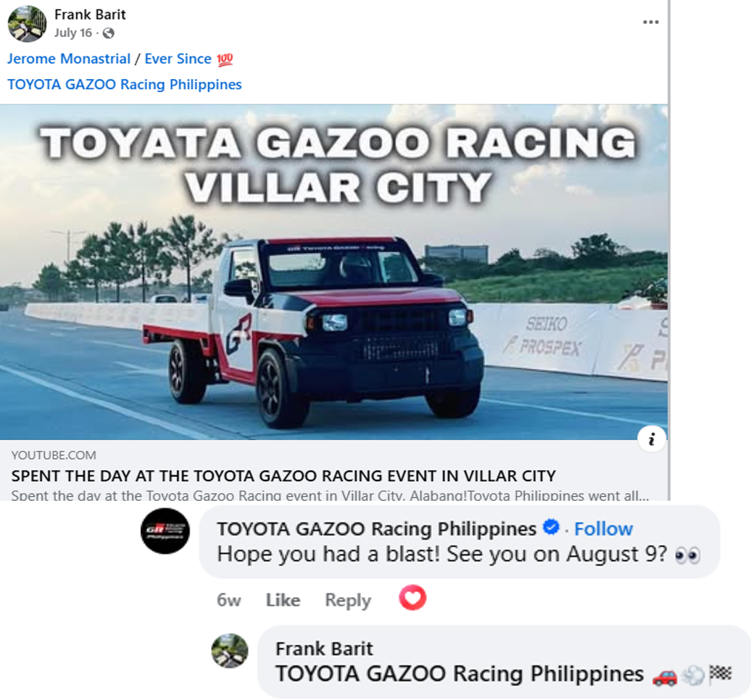
Task: Open the Ever Since link
Action: [178, 59]
